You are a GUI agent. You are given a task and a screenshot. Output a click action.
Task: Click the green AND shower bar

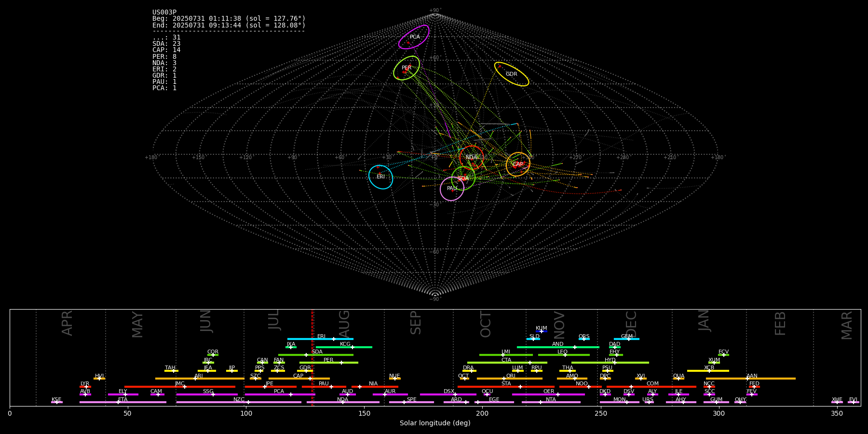pyautogui.click(x=558, y=347)
